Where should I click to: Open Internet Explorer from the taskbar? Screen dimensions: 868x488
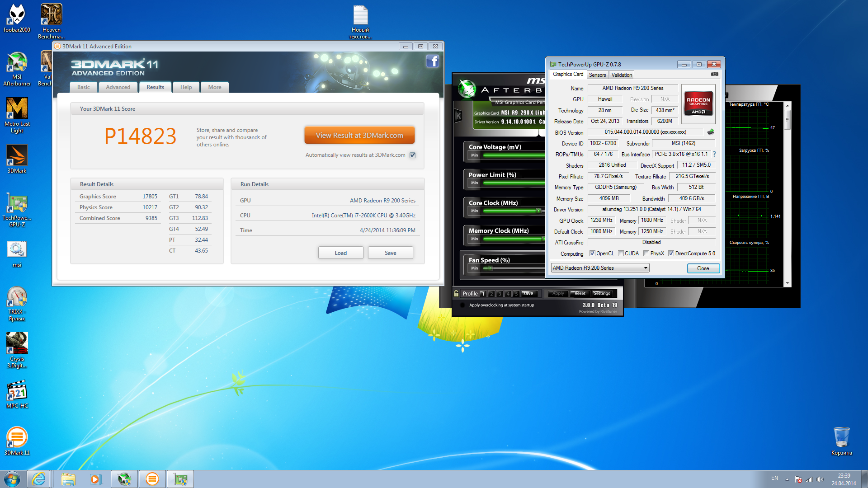pyautogui.click(x=39, y=479)
